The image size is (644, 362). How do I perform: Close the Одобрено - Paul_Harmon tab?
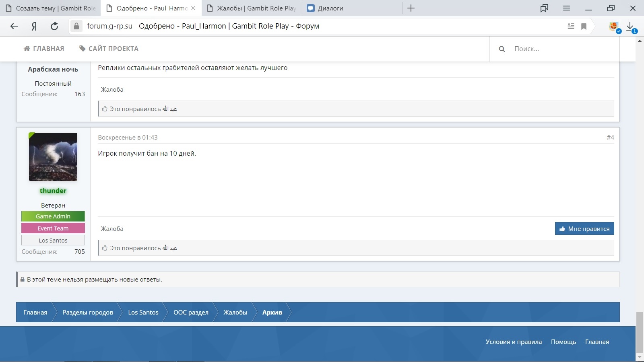[x=193, y=8]
